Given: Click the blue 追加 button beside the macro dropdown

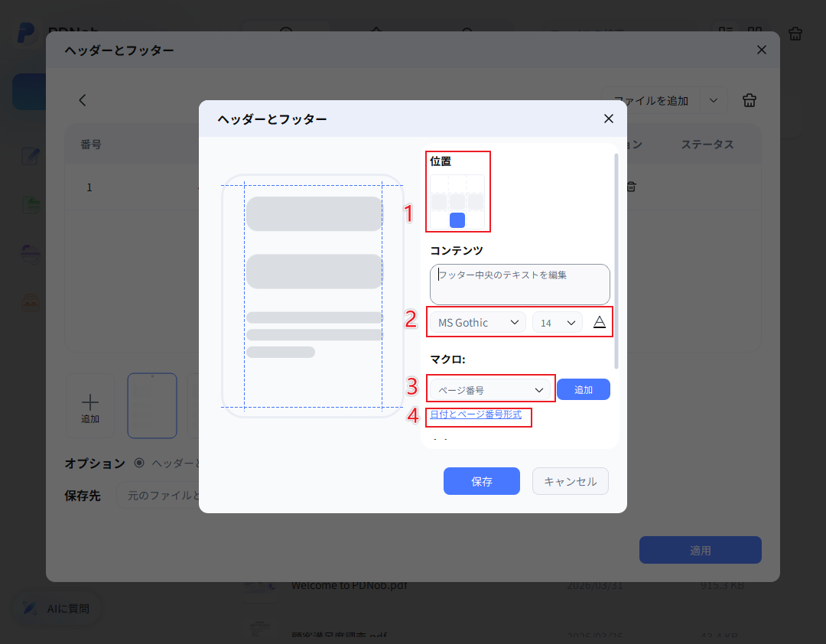Looking at the screenshot, I should pyautogui.click(x=583, y=389).
